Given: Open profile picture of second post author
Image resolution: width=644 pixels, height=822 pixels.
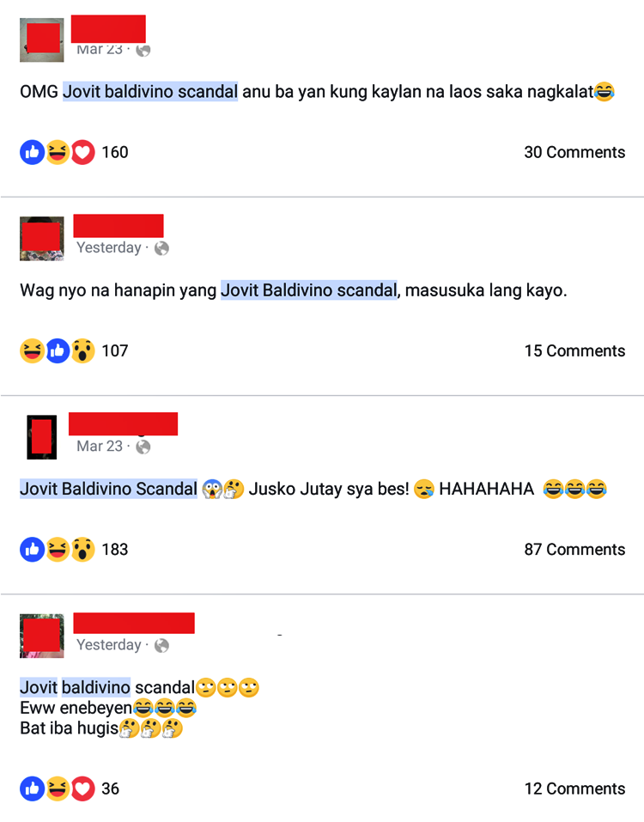Looking at the screenshot, I should [x=42, y=239].
